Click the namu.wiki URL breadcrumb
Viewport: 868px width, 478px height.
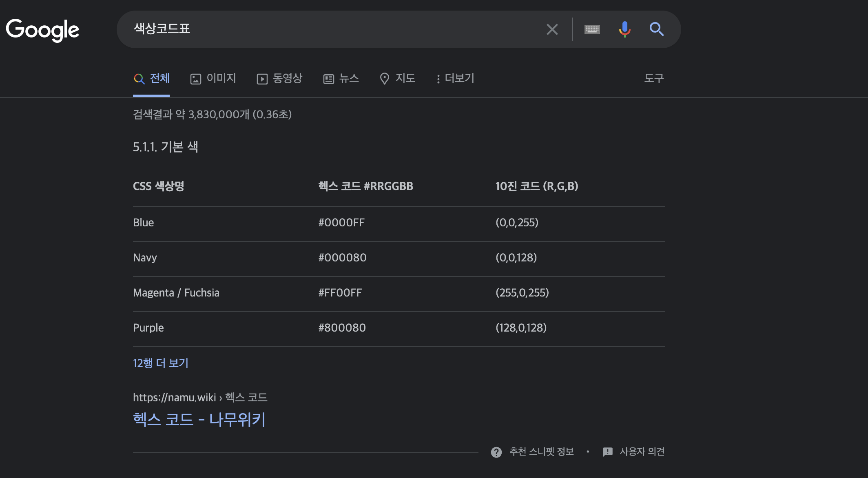[175, 397]
